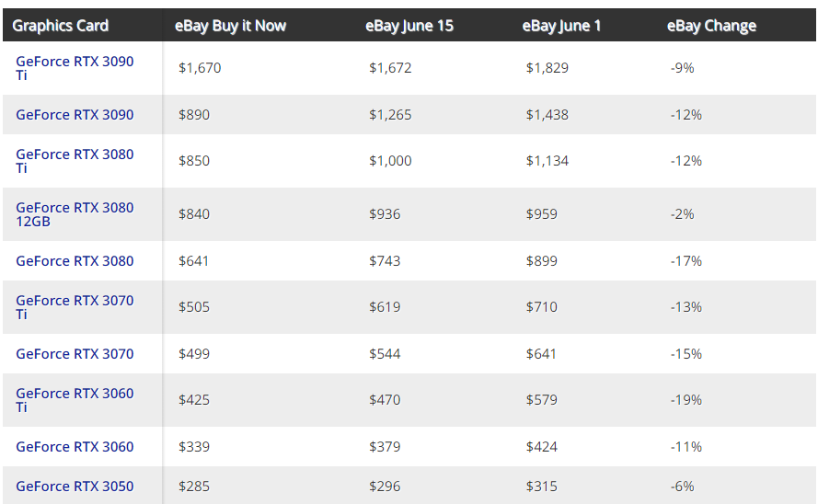The width and height of the screenshot is (818, 504).
Task: Open the GeForce RTX 3090 link
Action: (75, 115)
